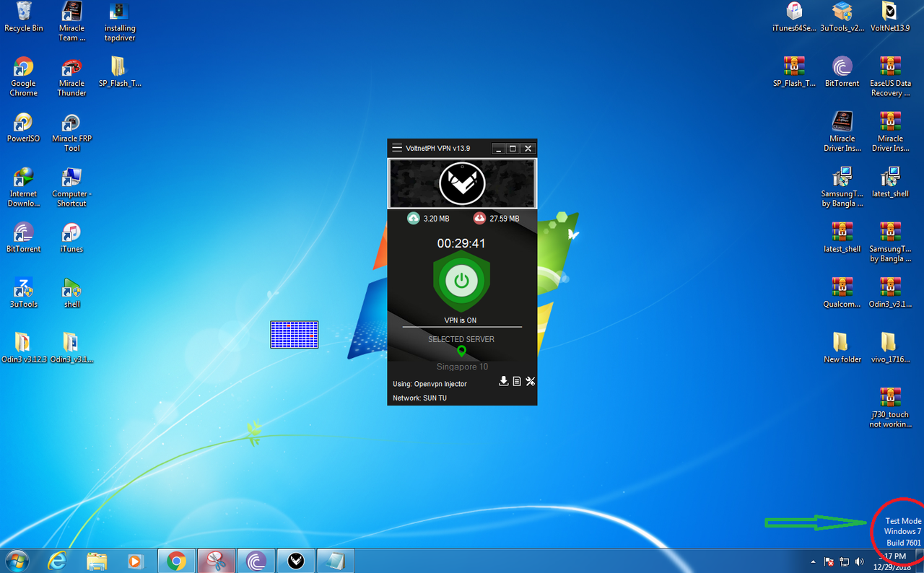Select the vivo_1716... folder

point(890,349)
